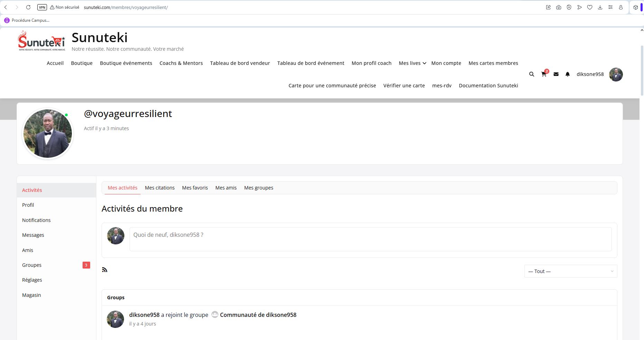The width and height of the screenshot is (644, 340).
Task: Open the Communauté de diksone958 group link
Action: 258,315
